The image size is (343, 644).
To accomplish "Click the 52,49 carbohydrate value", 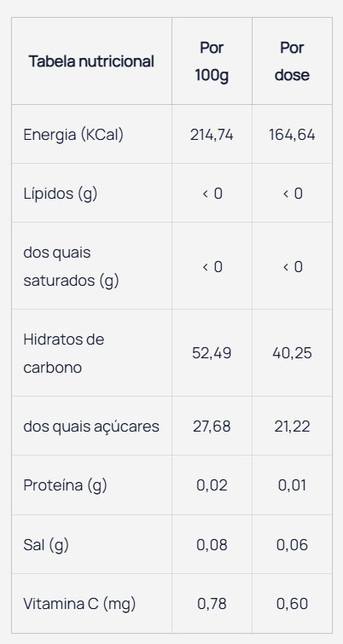I will pos(212,353).
